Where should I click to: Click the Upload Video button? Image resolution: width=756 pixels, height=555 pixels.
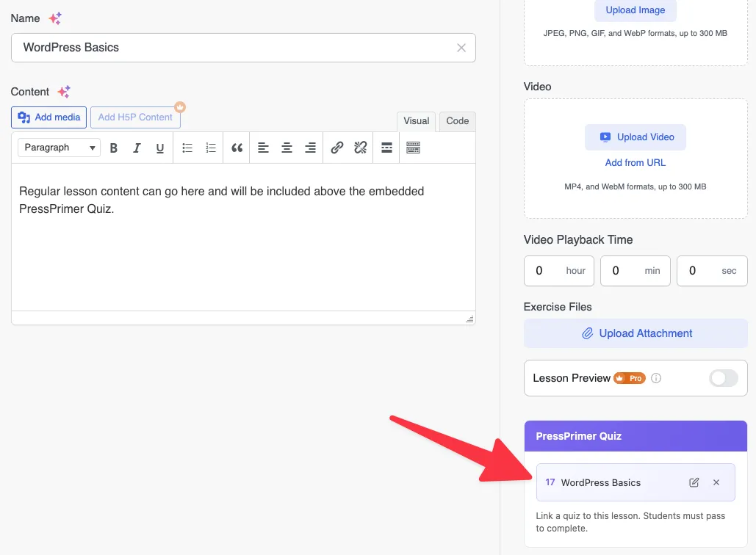(636, 137)
